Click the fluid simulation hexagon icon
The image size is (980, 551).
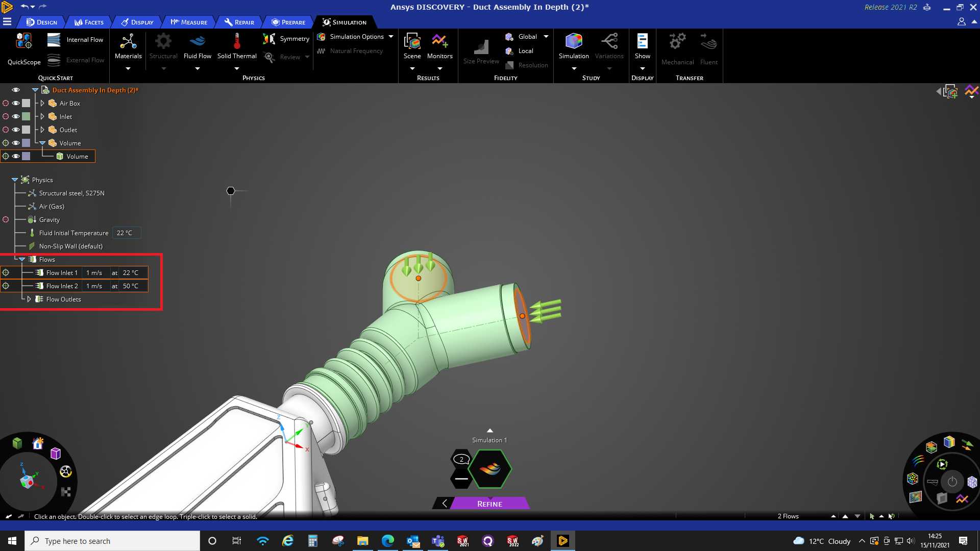[490, 469]
